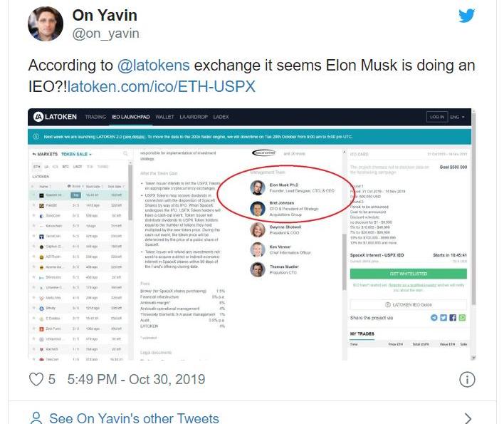Click the Twitter bird logo
This screenshot has height=424, width=504.
pyautogui.click(x=466, y=16)
